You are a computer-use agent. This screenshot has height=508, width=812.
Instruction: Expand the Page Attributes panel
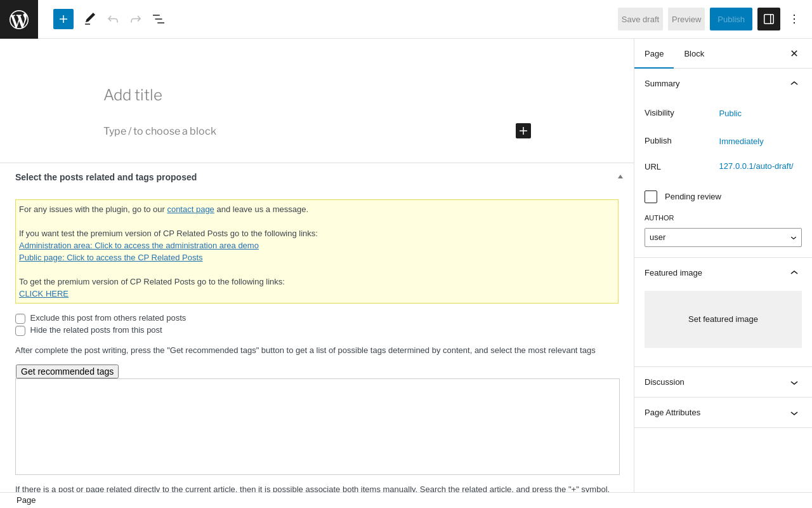[723, 413]
